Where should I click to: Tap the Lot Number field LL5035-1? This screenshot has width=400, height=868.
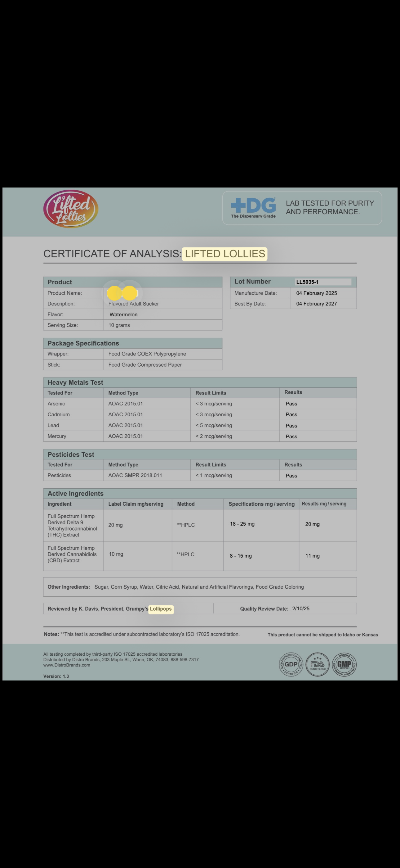tap(323, 282)
